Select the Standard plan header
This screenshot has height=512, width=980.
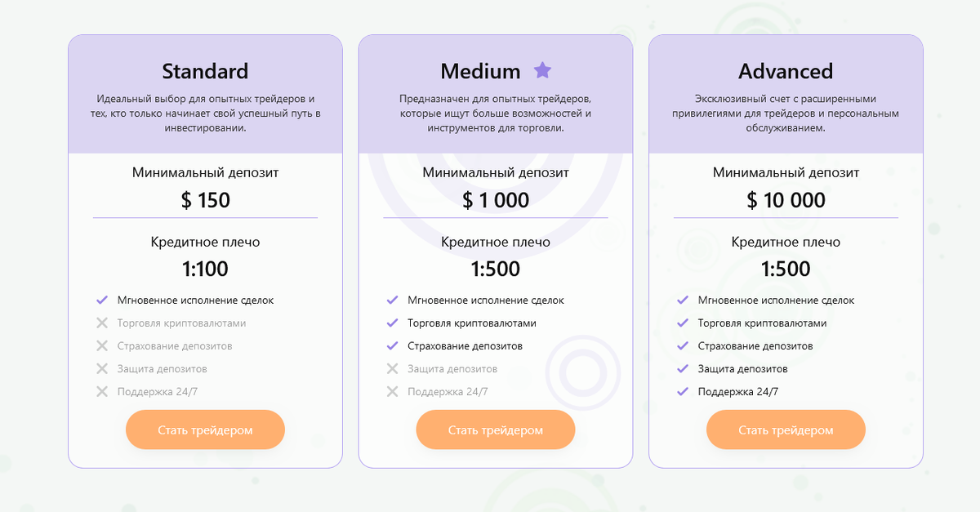tap(205, 71)
